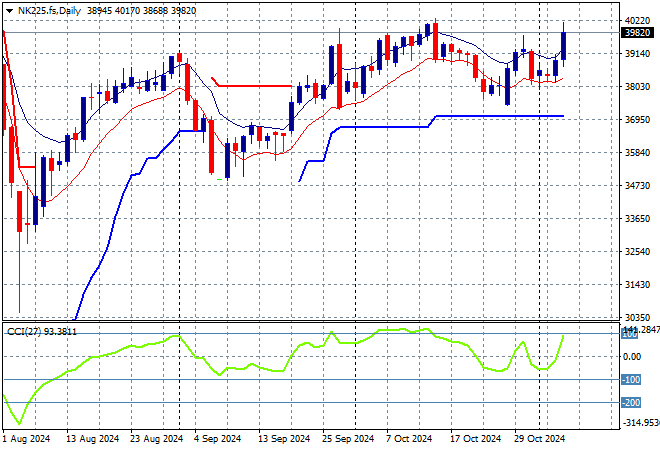
Task: Click the 33650 price axis label
Action: pyautogui.click(x=637, y=218)
